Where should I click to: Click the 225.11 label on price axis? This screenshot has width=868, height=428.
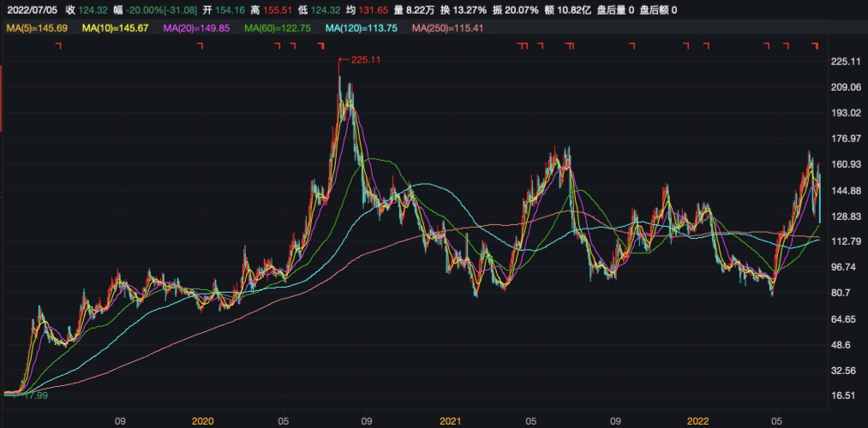pyautogui.click(x=845, y=62)
